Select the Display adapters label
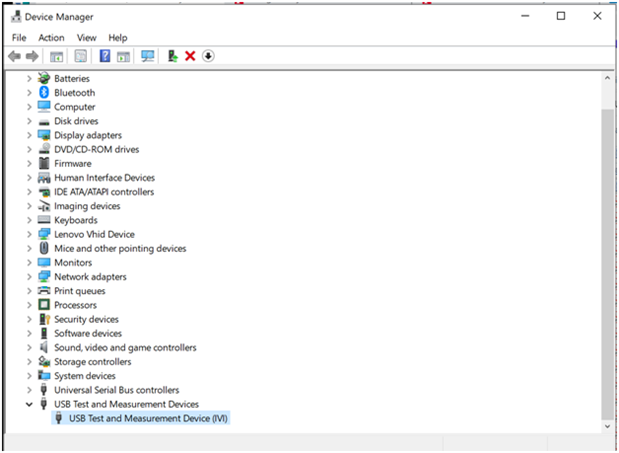Viewport: 619px width, 453px height. [x=88, y=135]
